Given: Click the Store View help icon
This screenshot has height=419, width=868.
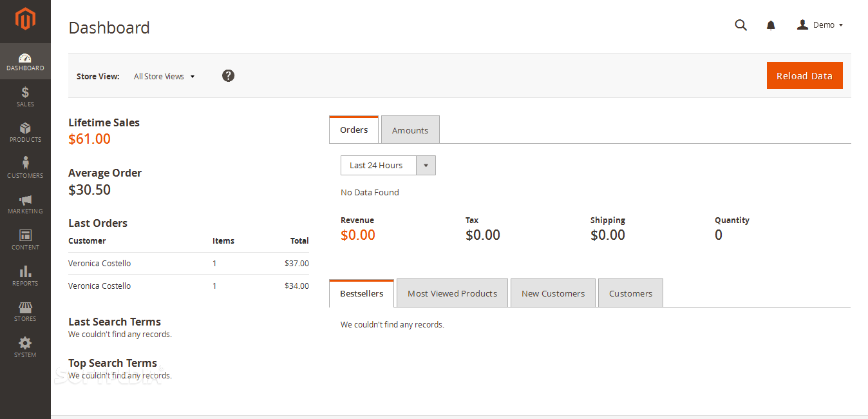Looking at the screenshot, I should click(228, 75).
